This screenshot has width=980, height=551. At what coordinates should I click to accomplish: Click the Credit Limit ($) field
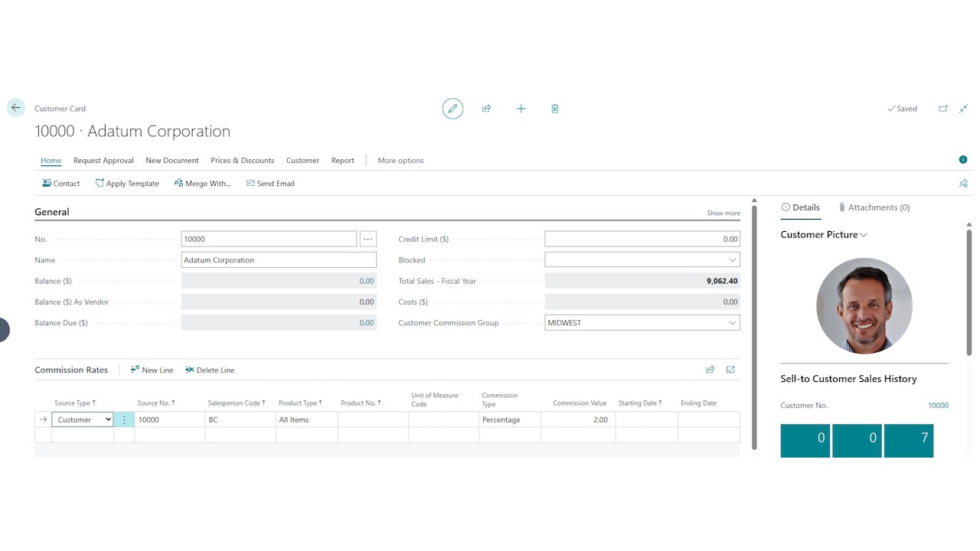tap(642, 239)
